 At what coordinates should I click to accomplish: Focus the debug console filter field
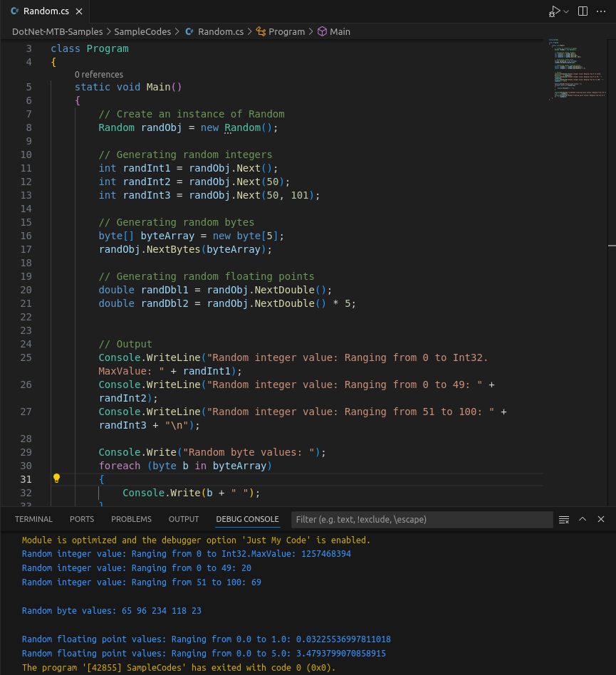pyautogui.click(x=422, y=520)
